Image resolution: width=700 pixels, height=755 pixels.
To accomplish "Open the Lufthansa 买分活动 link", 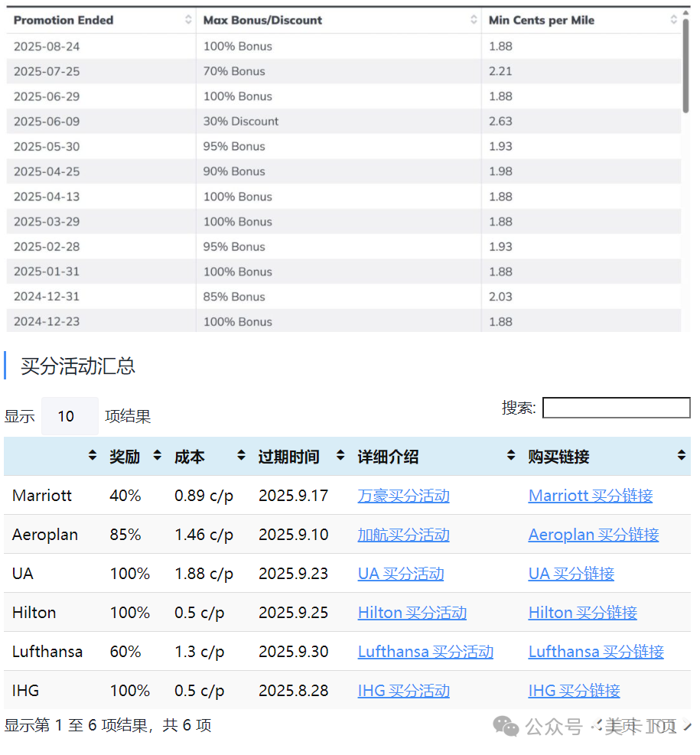I will tap(425, 652).
